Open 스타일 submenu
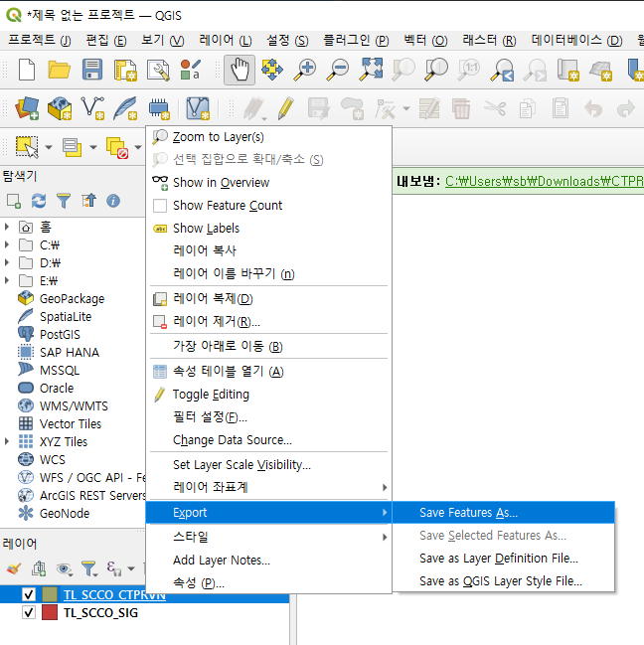 [x=268, y=537]
